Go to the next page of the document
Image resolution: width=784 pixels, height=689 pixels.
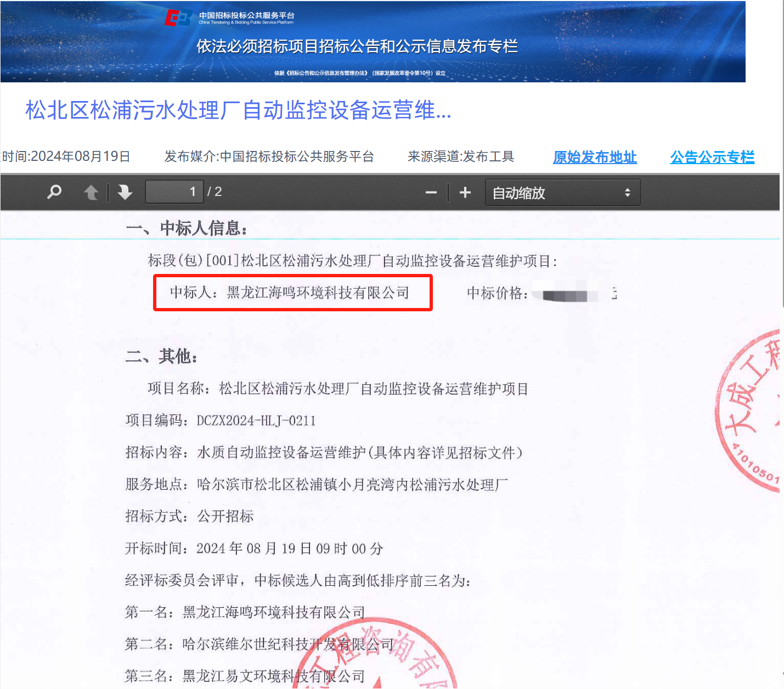[125, 192]
